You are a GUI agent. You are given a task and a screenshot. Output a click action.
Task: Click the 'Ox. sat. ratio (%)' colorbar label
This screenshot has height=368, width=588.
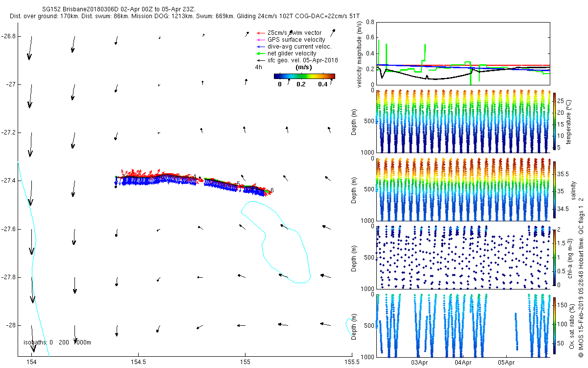coord(573,325)
